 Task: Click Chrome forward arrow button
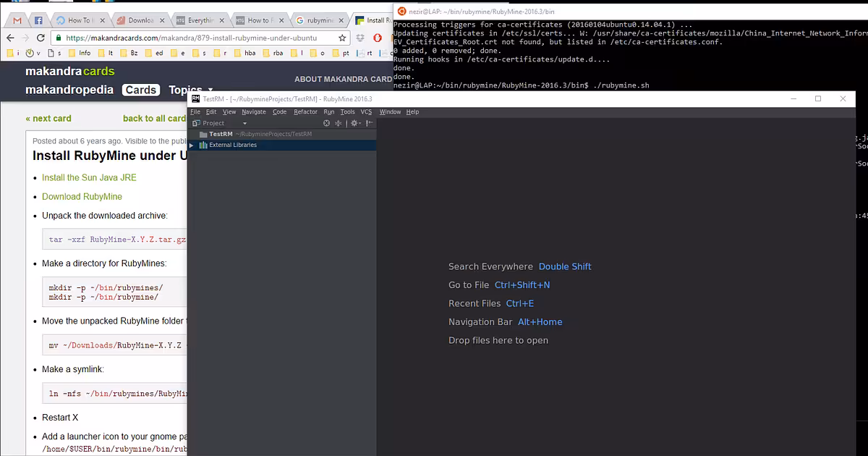coord(25,38)
